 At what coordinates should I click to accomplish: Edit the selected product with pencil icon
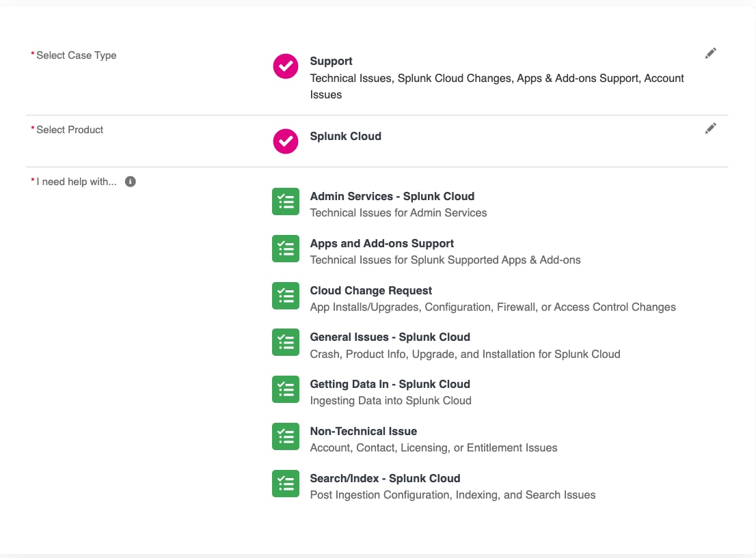(x=710, y=128)
